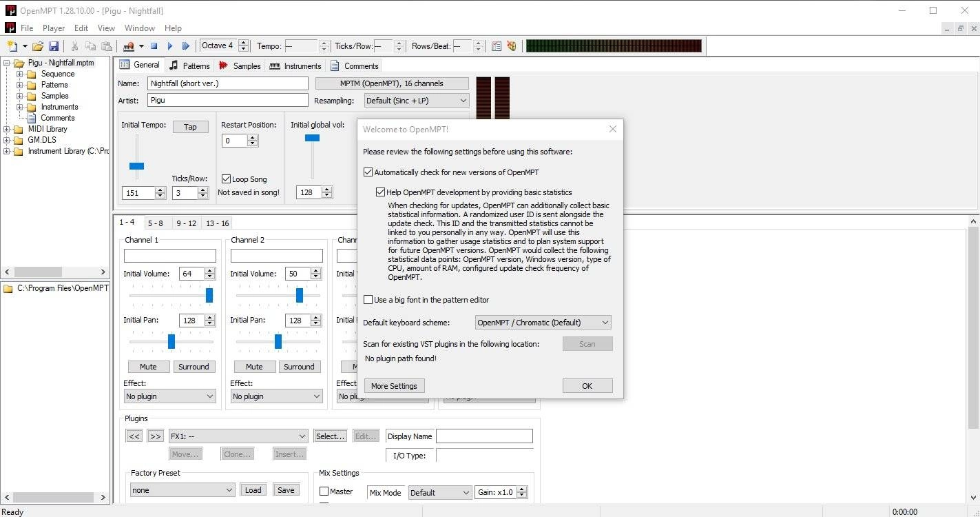This screenshot has height=517, width=980.
Task: Click the OpenMPT logo icon in menu bar
Action: pyautogui.click(x=10, y=28)
